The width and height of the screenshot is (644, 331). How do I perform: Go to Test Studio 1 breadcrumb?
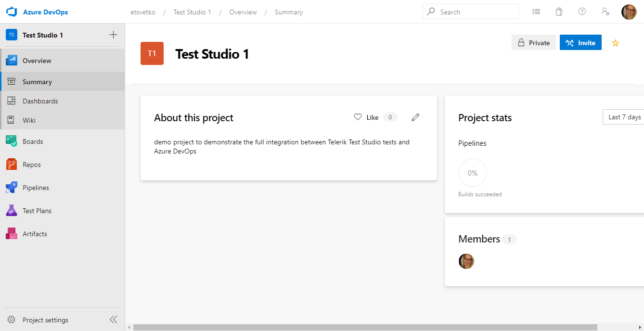coord(192,12)
